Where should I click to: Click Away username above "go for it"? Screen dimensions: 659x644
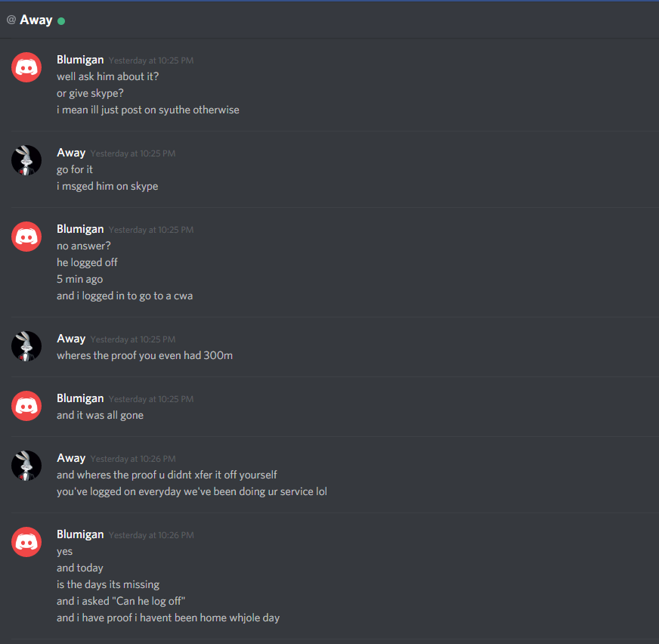(x=71, y=153)
